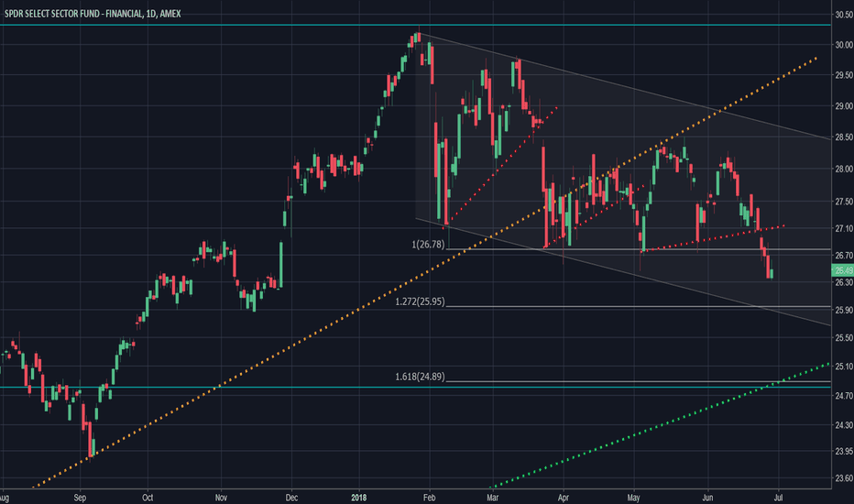This screenshot has height=504, width=854.
Task: Click the 25.10 price axis label
Action: 844,367
